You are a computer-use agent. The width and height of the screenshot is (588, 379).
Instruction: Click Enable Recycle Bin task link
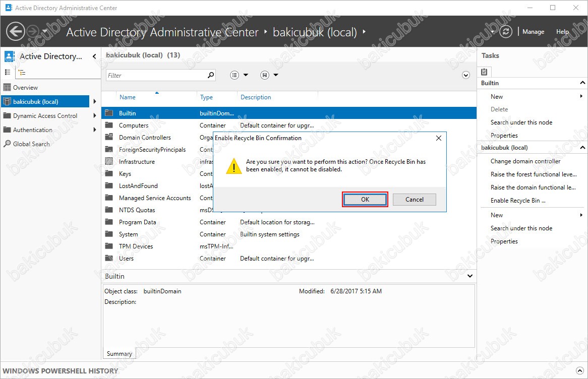pos(518,201)
